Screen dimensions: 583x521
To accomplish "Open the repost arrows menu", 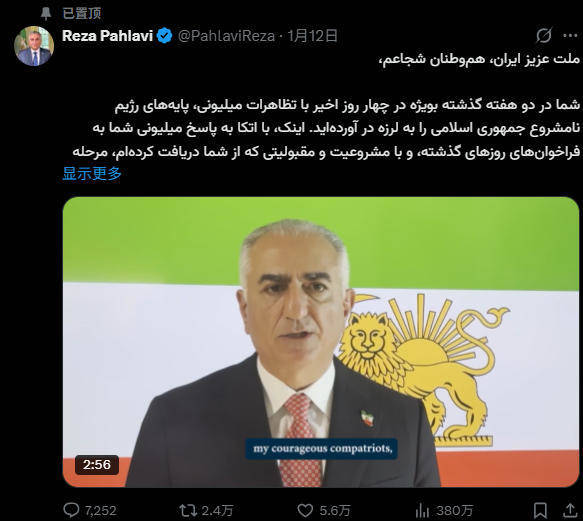I will click(x=188, y=510).
